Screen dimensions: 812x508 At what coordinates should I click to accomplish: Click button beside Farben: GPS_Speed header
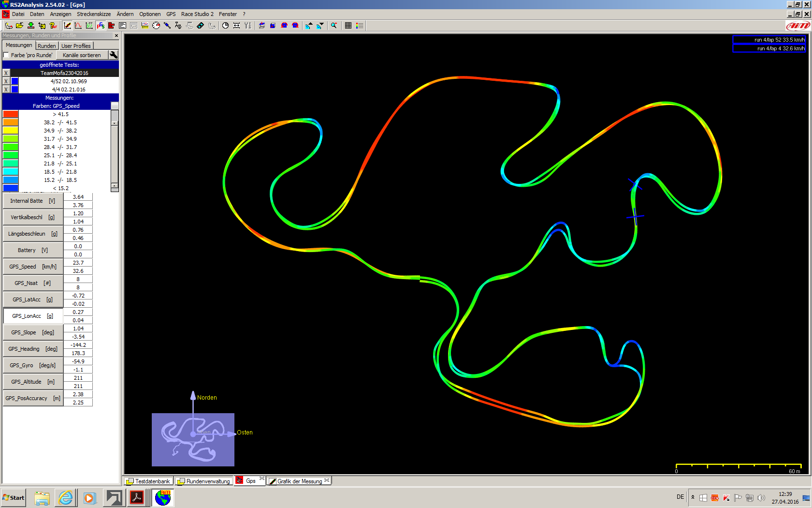tap(115, 106)
